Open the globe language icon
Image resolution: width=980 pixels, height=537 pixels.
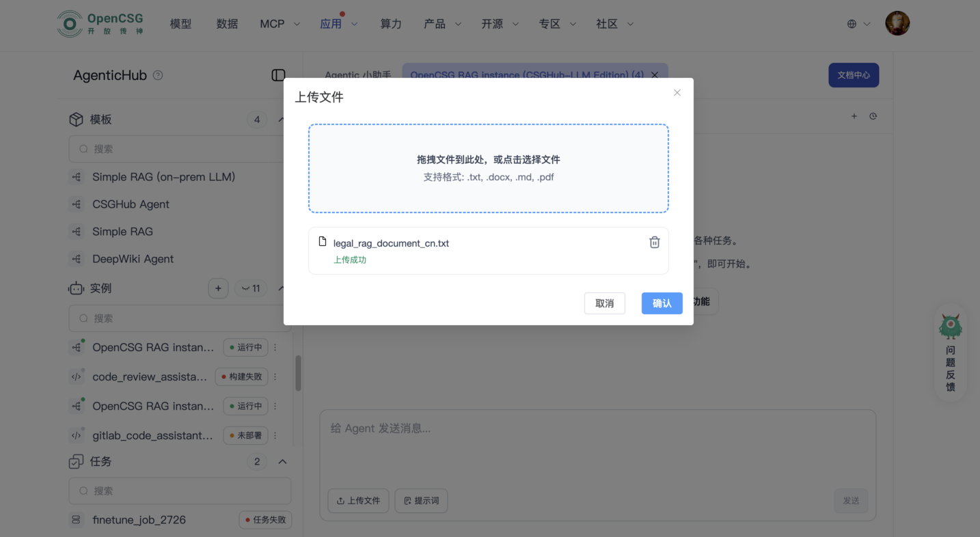(x=852, y=23)
